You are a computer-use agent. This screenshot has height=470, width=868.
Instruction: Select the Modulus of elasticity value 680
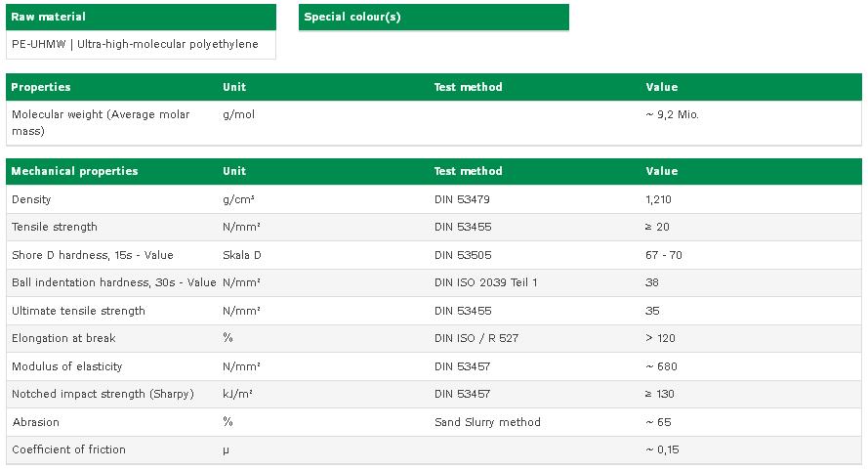click(x=662, y=366)
